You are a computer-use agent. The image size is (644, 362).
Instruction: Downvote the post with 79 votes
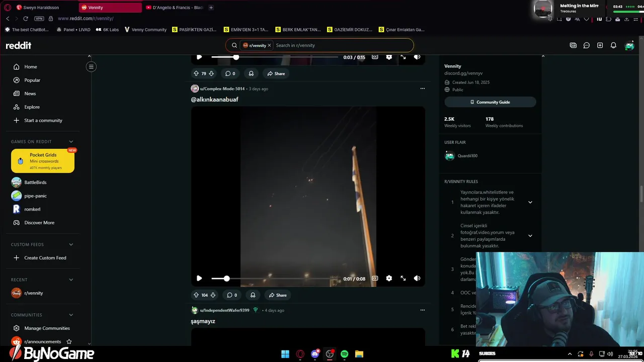pyautogui.click(x=211, y=73)
